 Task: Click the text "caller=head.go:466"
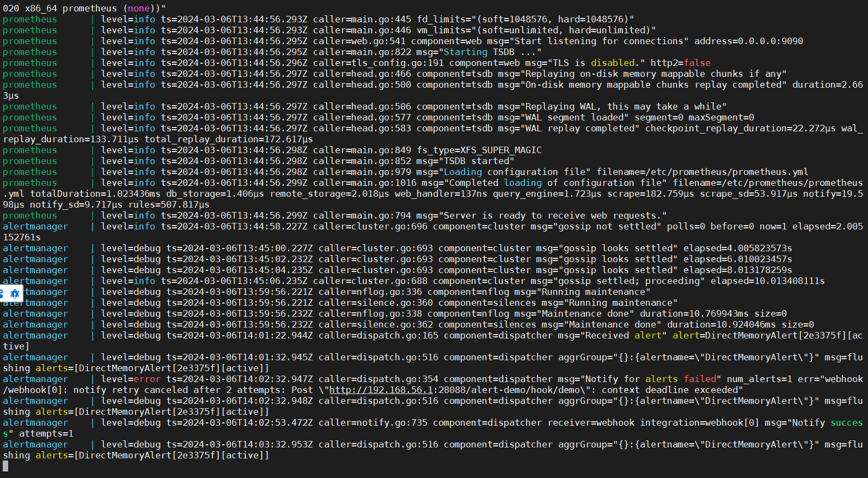pyautogui.click(x=362, y=74)
